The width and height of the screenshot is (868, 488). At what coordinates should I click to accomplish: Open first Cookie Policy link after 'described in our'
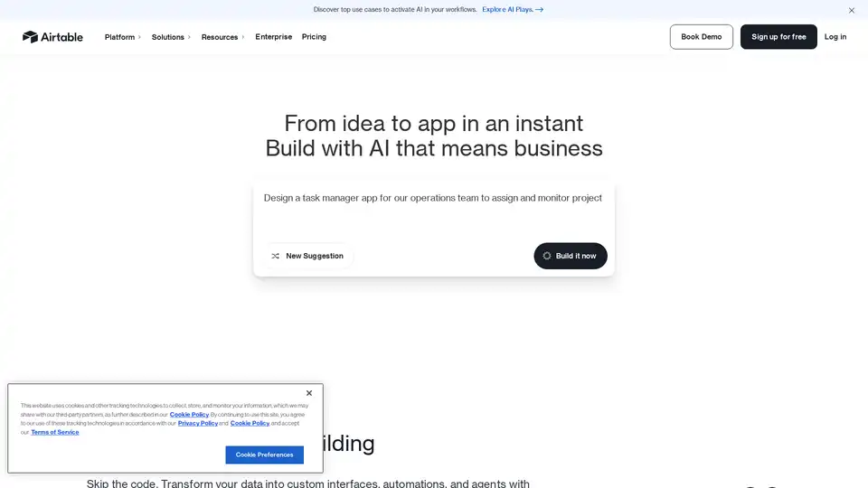(189, 415)
